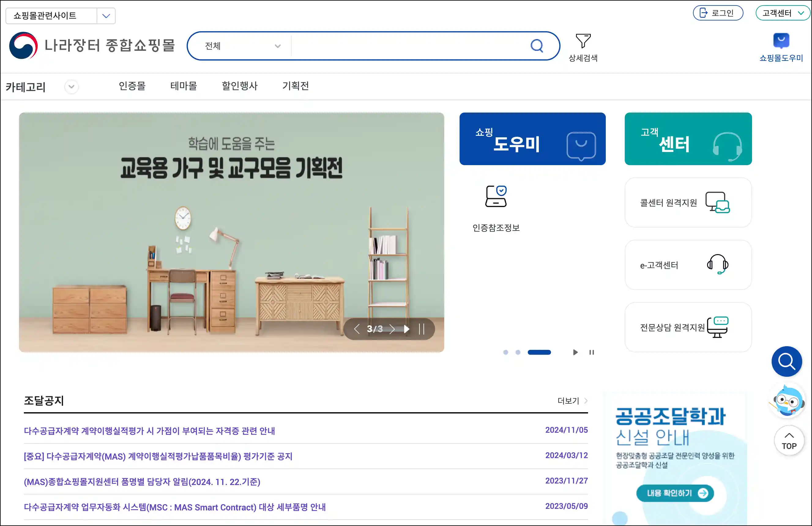Click the 인증참조정보 laptop icon

click(496, 196)
